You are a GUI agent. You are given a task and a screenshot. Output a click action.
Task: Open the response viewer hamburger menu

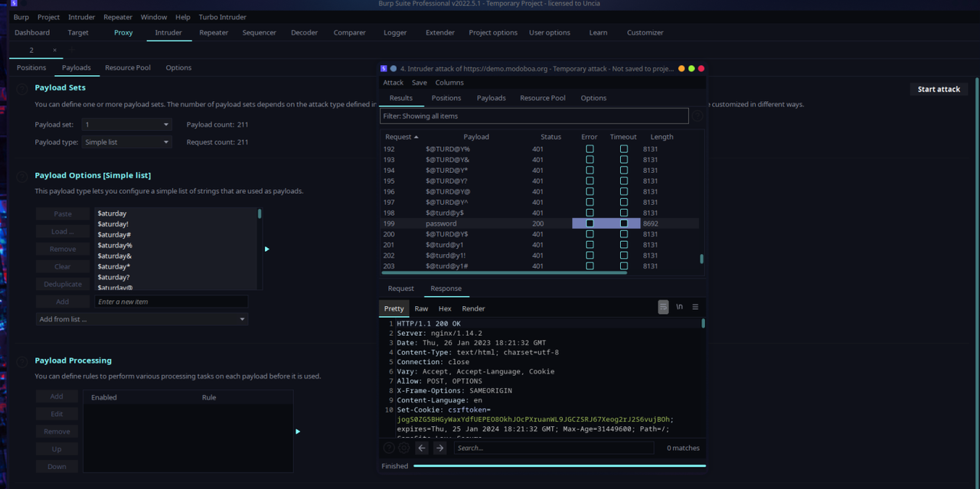click(695, 307)
